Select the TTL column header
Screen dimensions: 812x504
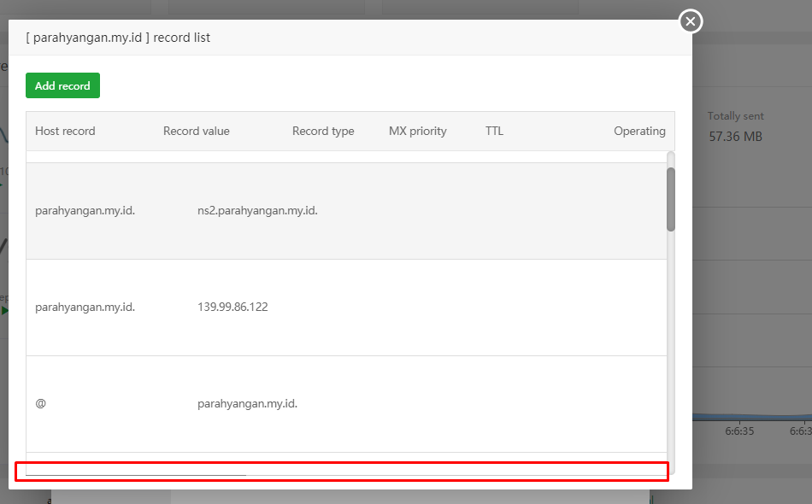point(494,131)
